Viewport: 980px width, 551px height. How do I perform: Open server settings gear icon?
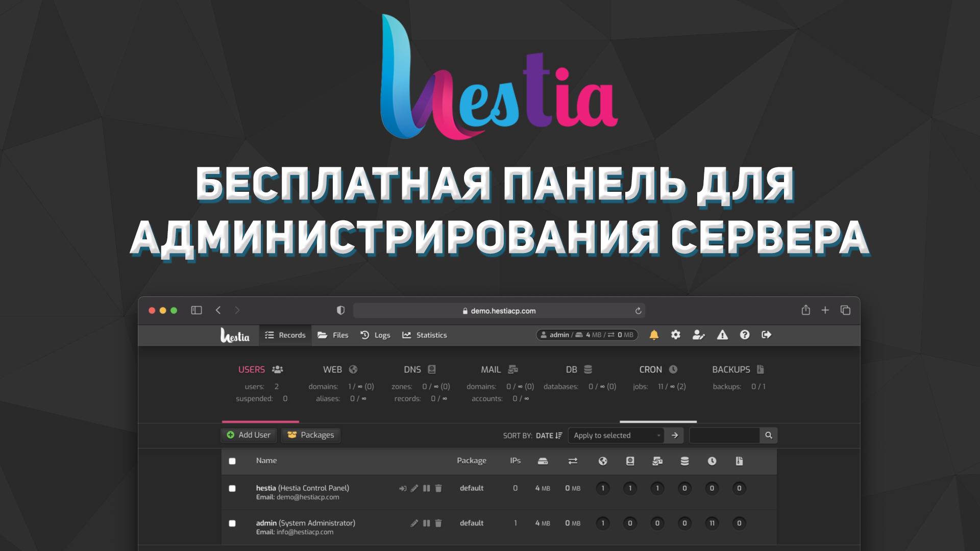pyautogui.click(x=676, y=335)
